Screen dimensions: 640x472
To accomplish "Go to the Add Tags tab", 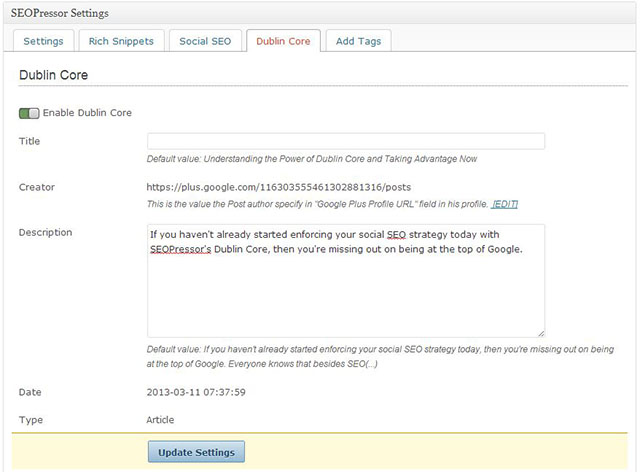I will (358, 41).
